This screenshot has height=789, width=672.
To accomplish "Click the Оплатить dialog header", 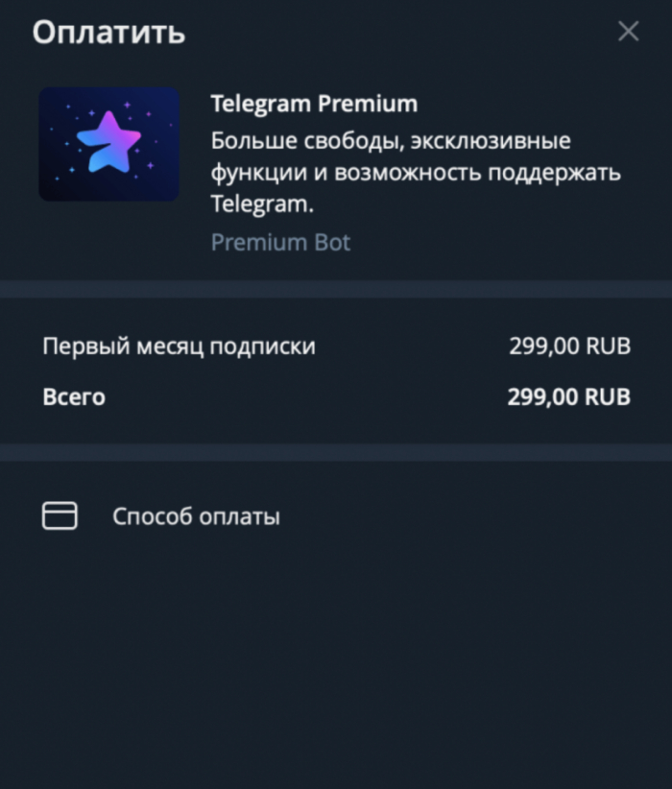I will (108, 32).
